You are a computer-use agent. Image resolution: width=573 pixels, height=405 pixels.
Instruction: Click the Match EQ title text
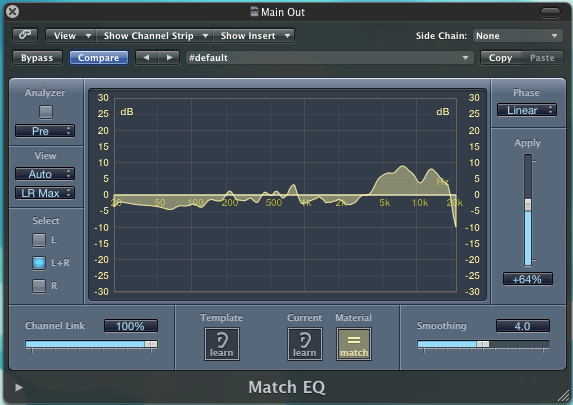coord(287,387)
